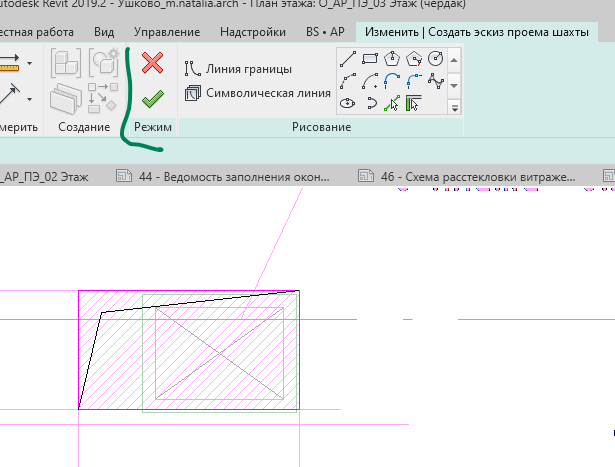Viewport: 615px width, 467px height.
Task: Open the BS • AP ribbon tab
Action: [x=325, y=32]
